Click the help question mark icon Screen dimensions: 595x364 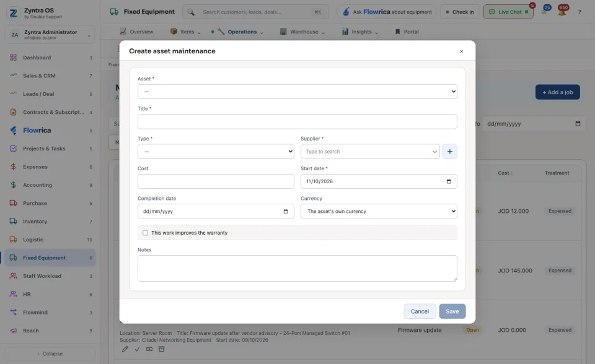(580, 12)
